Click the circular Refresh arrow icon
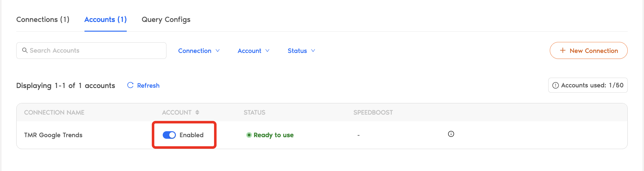The height and width of the screenshot is (171, 644). click(x=130, y=85)
